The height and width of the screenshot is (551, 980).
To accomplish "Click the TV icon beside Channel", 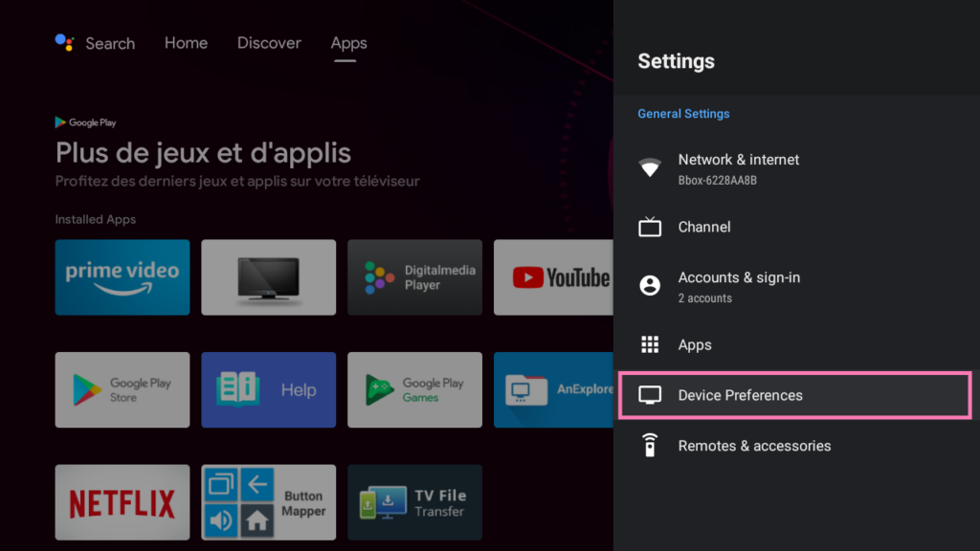I will pos(650,227).
